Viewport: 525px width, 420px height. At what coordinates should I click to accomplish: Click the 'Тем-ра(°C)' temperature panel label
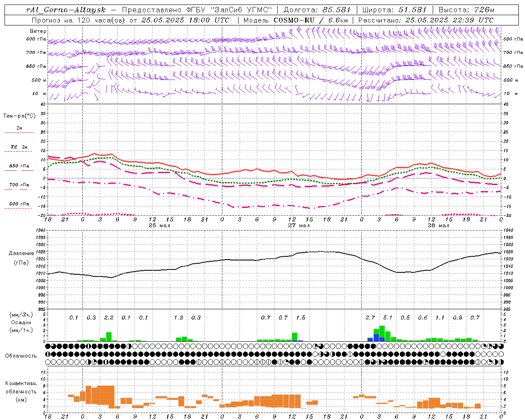coord(19,116)
